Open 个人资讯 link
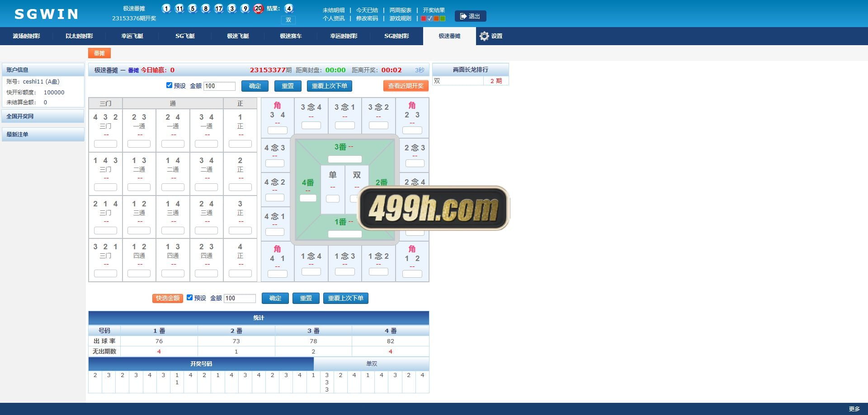Screen dimensions: 868x415 334,19
